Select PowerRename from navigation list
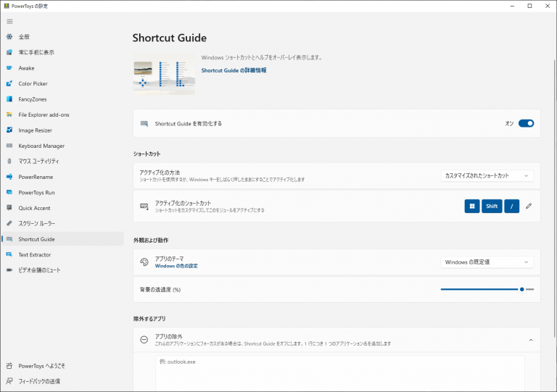 (x=36, y=177)
